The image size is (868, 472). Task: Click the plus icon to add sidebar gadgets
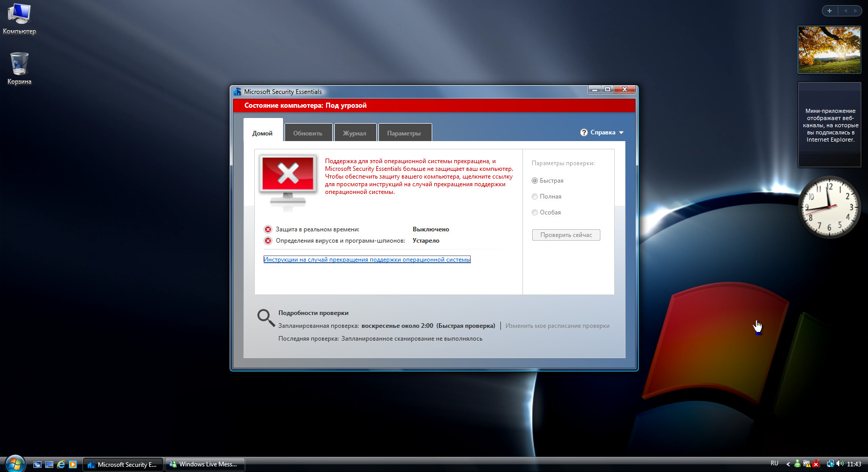830,11
